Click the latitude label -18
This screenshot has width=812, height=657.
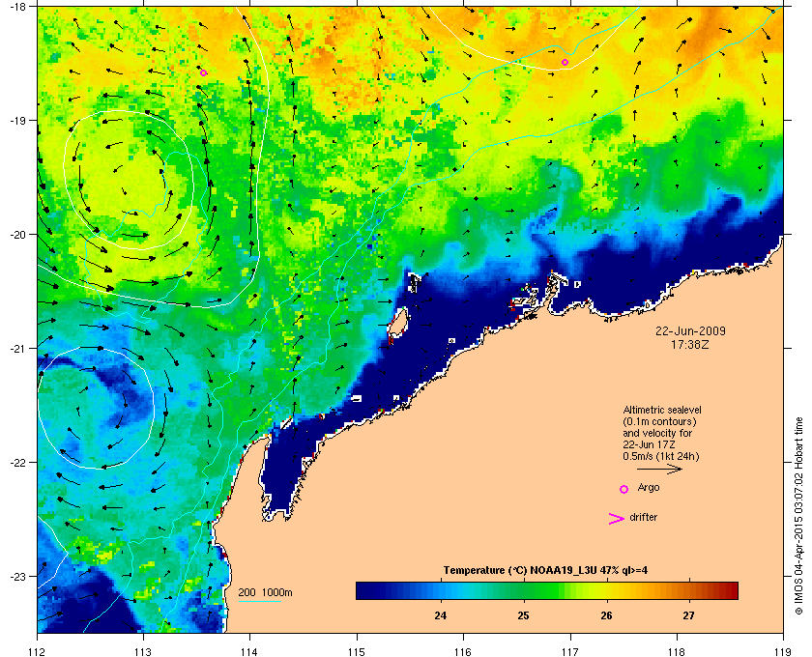coord(17,7)
